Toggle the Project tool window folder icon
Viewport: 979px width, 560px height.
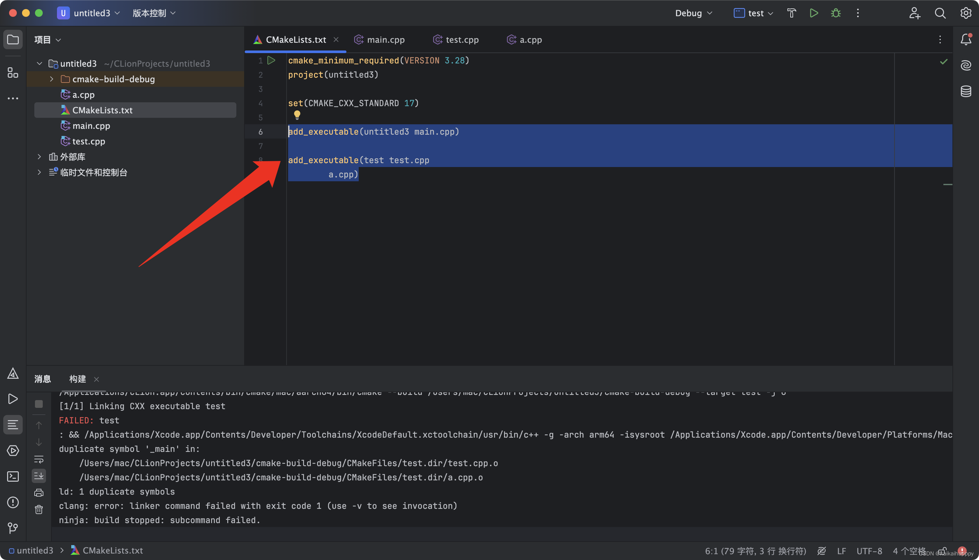pos(13,39)
